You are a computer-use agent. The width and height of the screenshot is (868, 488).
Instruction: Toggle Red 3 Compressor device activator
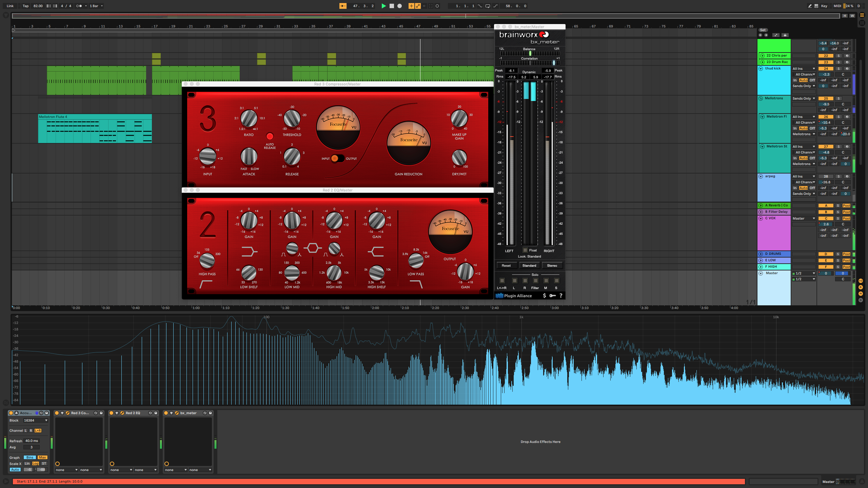coord(57,413)
